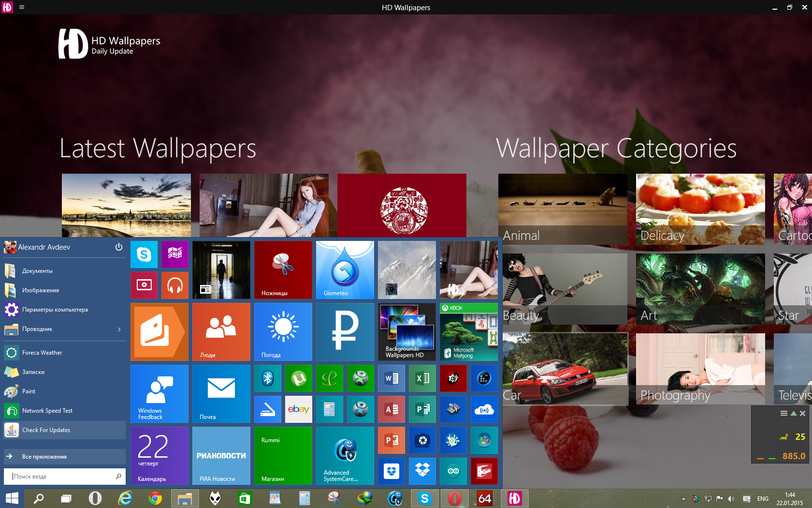Open the Animal wallpaper category
The width and height of the screenshot is (812, 508).
pyautogui.click(x=563, y=209)
